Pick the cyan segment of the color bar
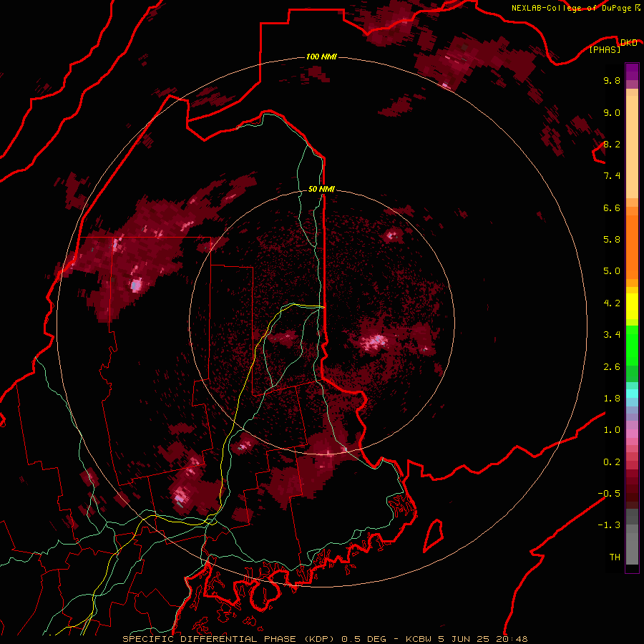The image size is (644, 644). coord(632,394)
